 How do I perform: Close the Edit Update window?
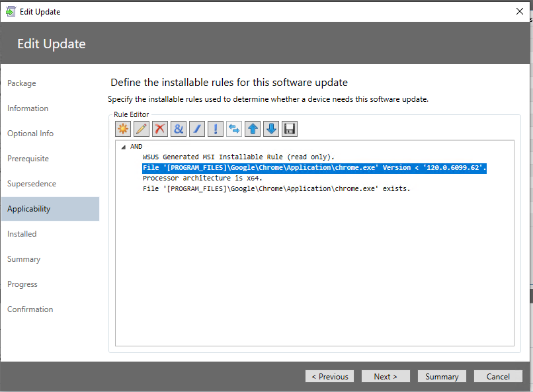(x=520, y=11)
